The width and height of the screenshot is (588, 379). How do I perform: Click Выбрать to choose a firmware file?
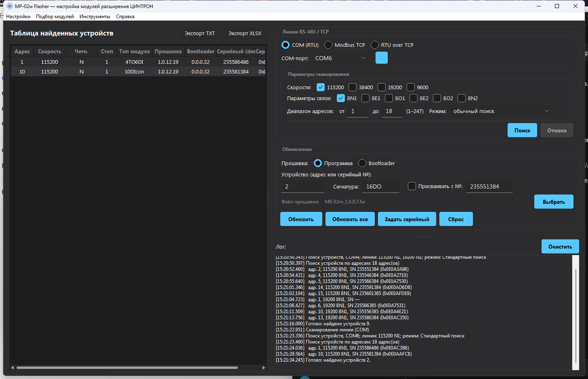pyautogui.click(x=554, y=202)
